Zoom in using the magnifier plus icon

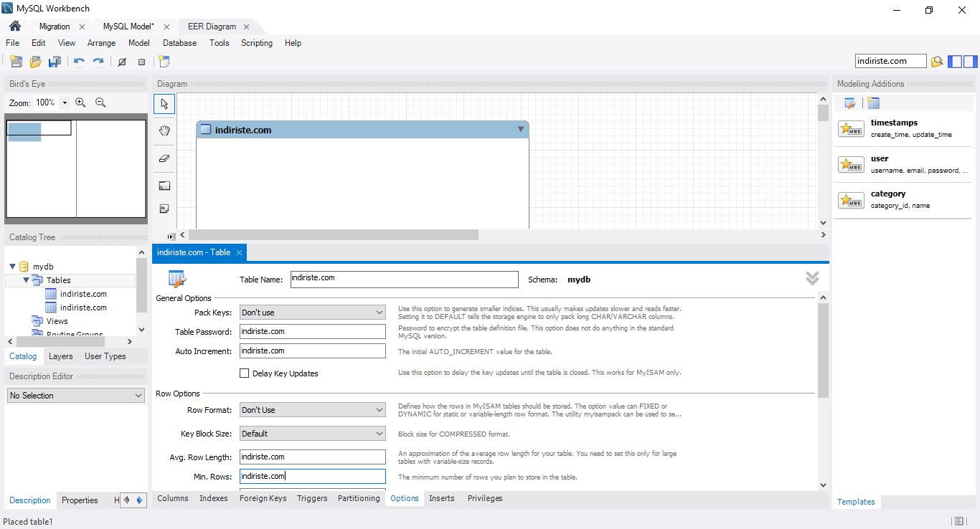(80, 103)
